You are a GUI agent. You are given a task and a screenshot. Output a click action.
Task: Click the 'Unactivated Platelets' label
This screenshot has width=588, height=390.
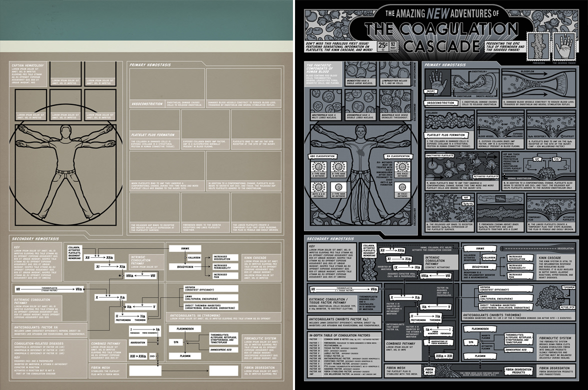439,155
